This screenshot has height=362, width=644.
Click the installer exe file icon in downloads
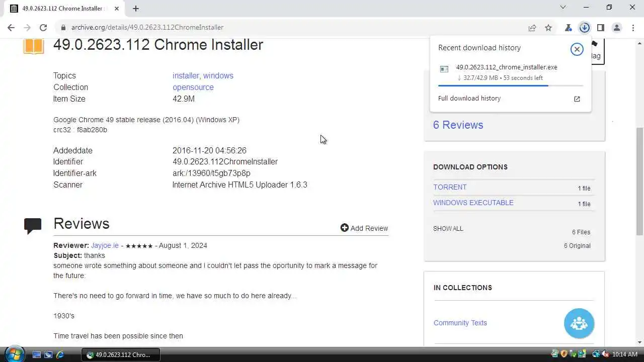coord(444,69)
